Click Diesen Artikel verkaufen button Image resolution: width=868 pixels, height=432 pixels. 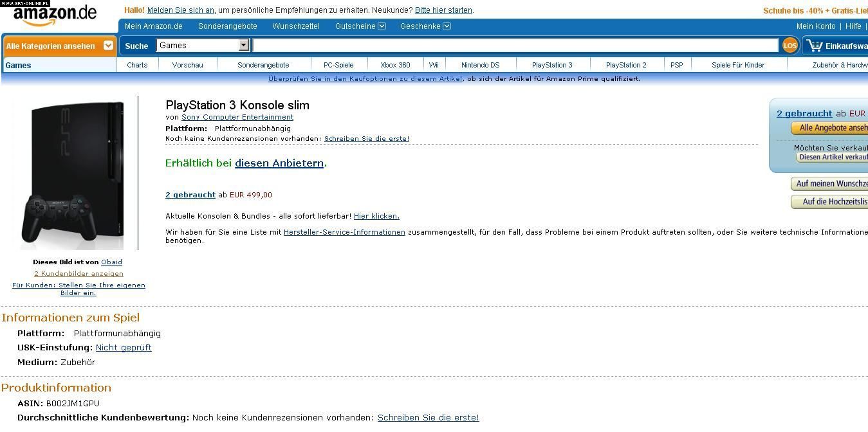point(832,157)
